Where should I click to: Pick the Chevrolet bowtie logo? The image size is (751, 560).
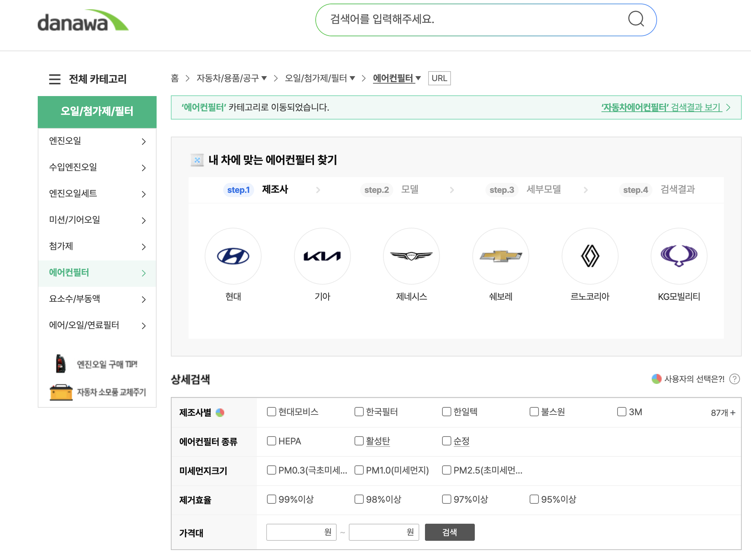click(x=501, y=256)
